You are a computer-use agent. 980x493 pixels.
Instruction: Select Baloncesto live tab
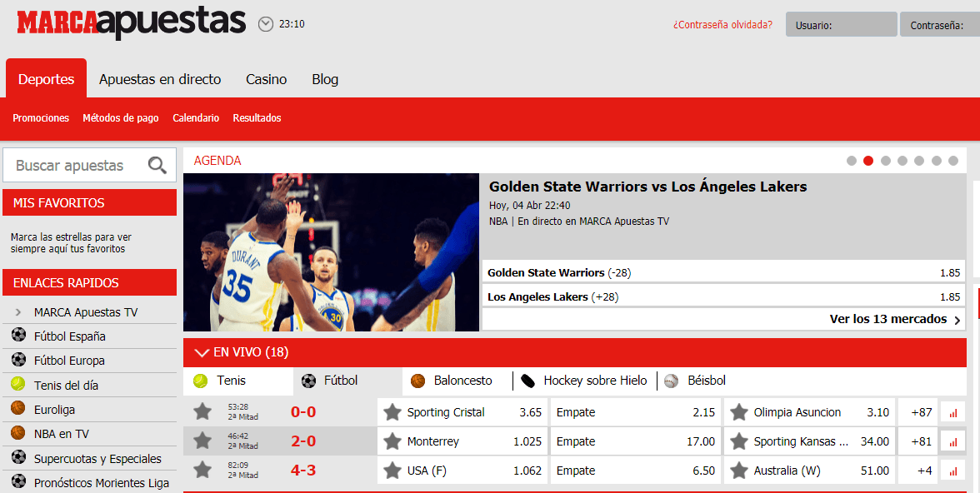pos(457,381)
